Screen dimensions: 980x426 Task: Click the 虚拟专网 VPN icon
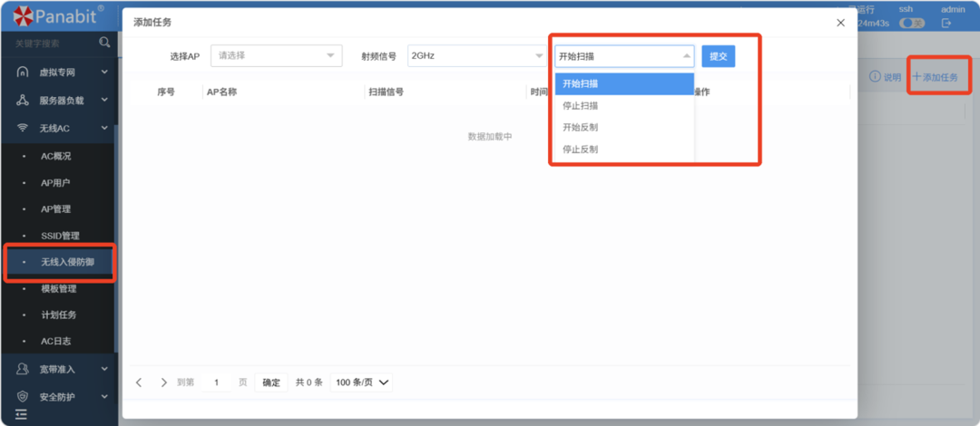coord(23,73)
